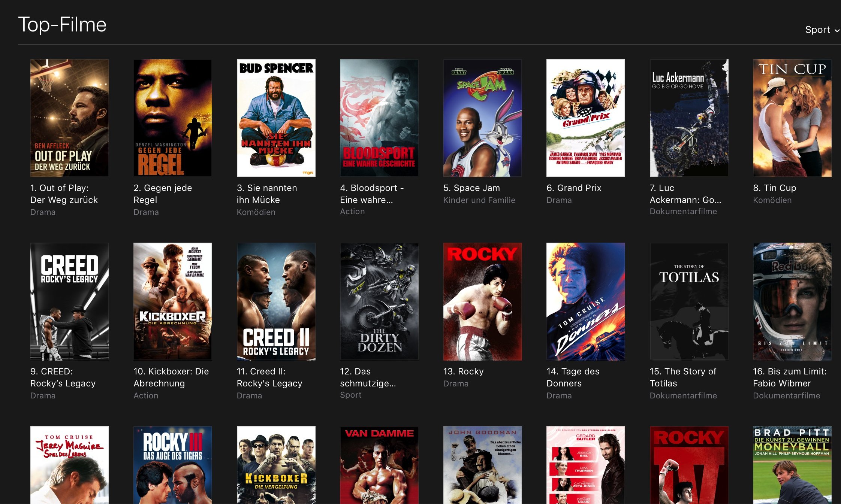Click 'Dokumentarfilme' under Bis zum Limit: Fabio Wibmer
The width and height of the screenshot is (841, 504).
point(787,396)
